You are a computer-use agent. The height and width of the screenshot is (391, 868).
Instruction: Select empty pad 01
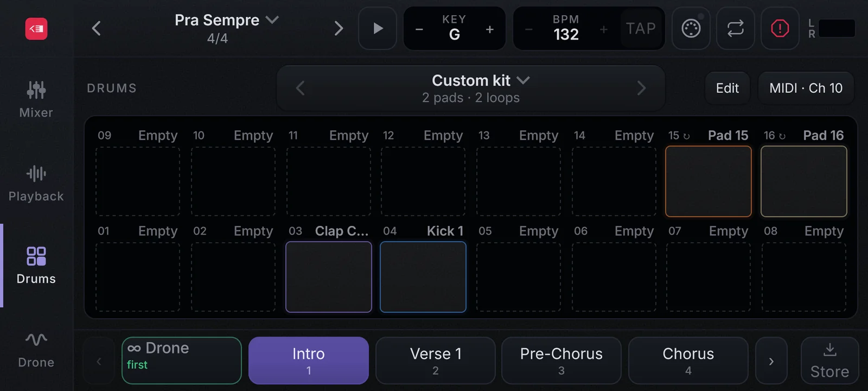[138, 277]
